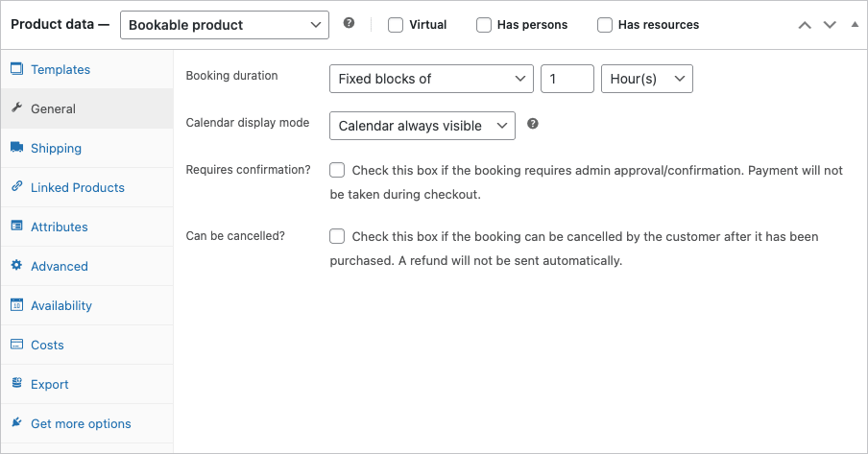Open the Hour(s) unit dropdown
The width and height of the screenshot is (868, 454).
646,79
